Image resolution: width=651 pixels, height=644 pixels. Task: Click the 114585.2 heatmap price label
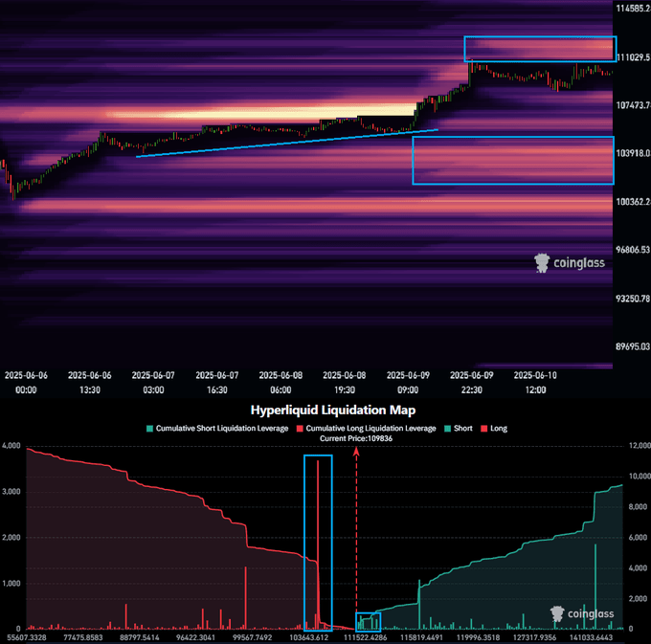(633, 9)
